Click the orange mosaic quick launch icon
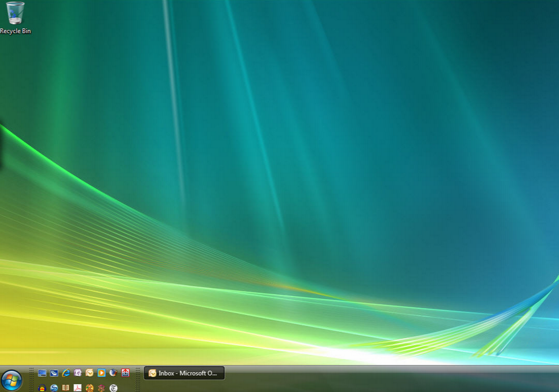 (90, 388)
